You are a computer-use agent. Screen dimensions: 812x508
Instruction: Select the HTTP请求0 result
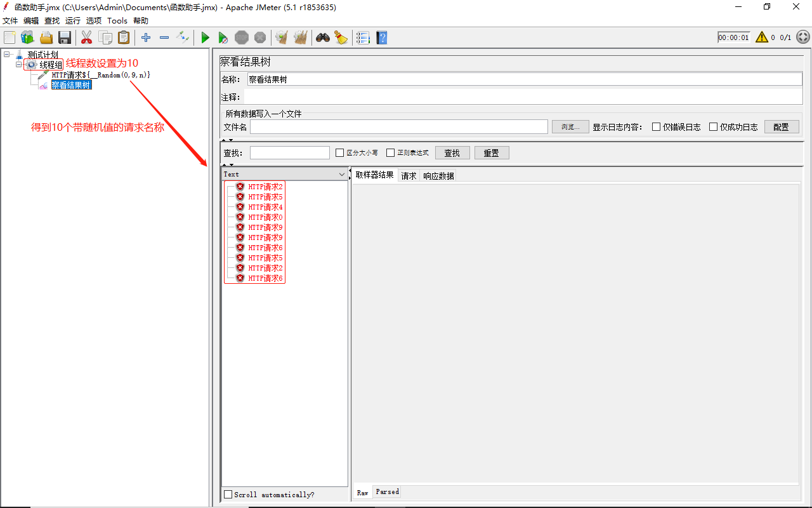click(x=265, y=217)
